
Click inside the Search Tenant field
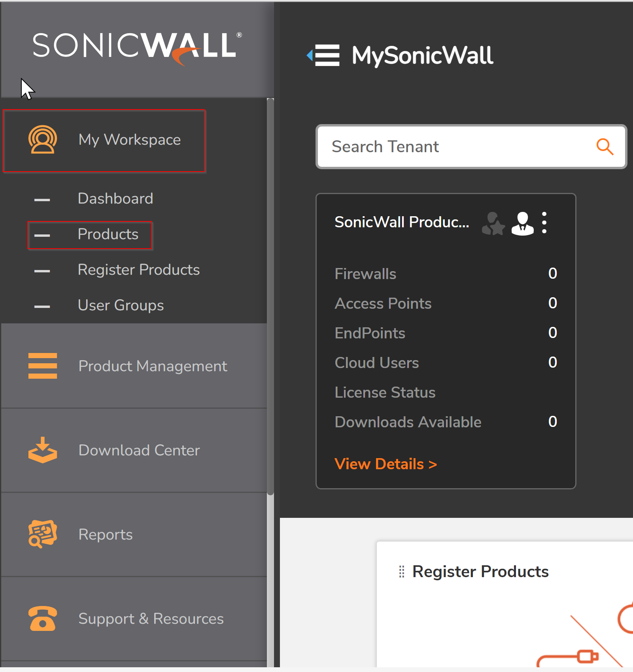click(435, 146)
